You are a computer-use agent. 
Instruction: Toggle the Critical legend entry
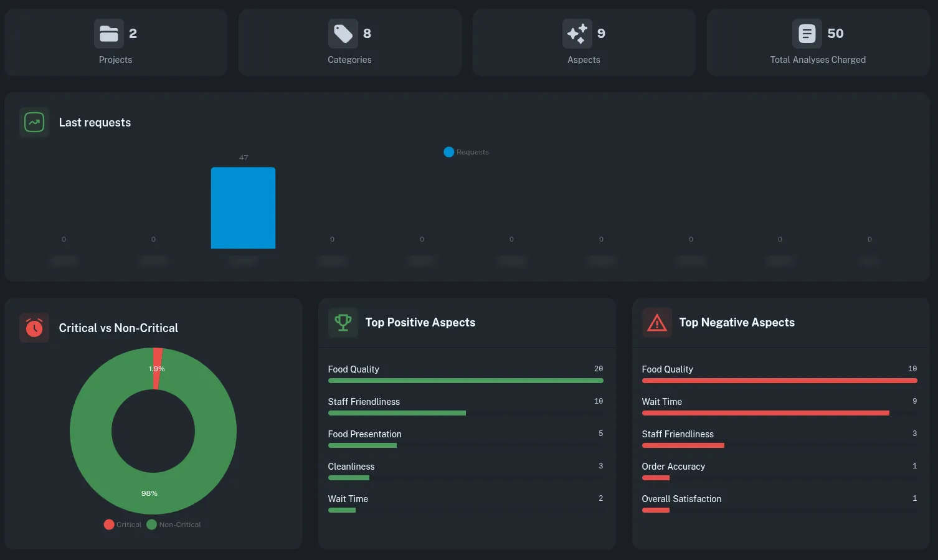(x=123, y=524)
